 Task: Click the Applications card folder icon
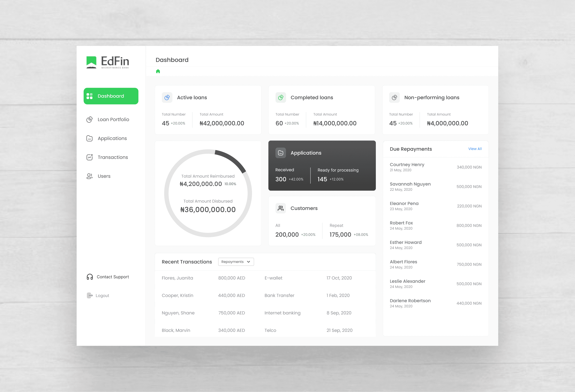click(x=281, y=153)
